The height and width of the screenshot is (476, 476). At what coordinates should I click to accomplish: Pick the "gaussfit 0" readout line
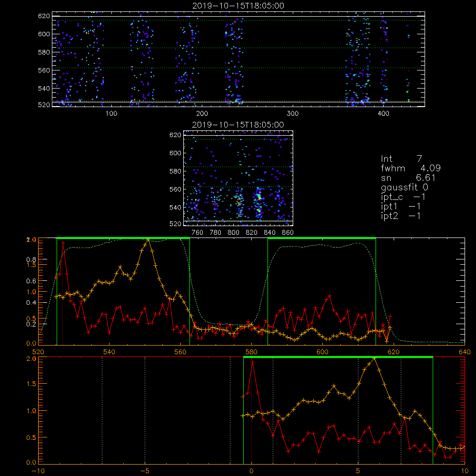click(405, 187)
